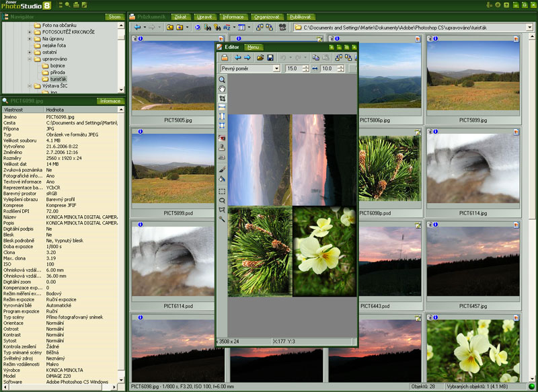The image size is (538, 392).
Task: Select the Clone stamp tool in Editor
Action: [222, 147]
